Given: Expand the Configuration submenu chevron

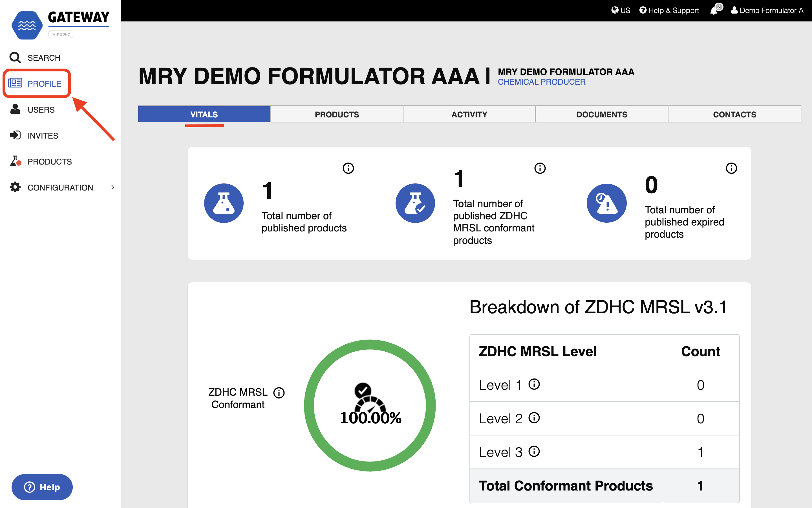Looking at the screenshot, I should [113, 187].
